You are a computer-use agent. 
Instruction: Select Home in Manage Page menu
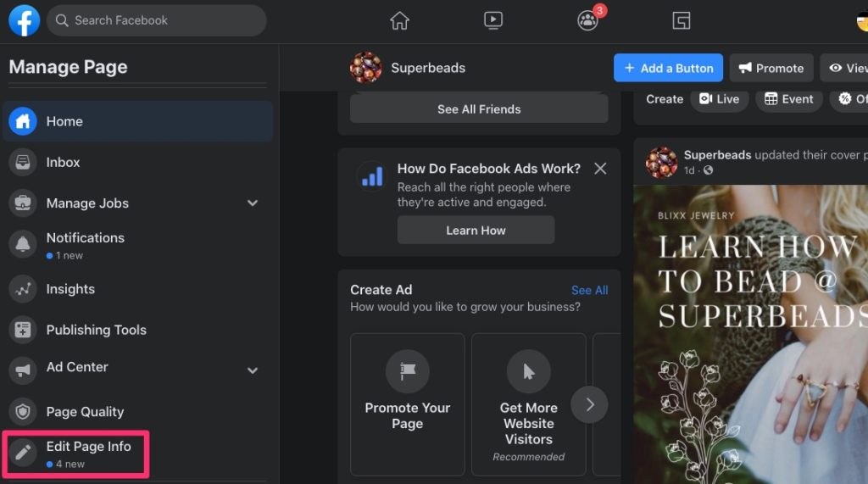138,121
